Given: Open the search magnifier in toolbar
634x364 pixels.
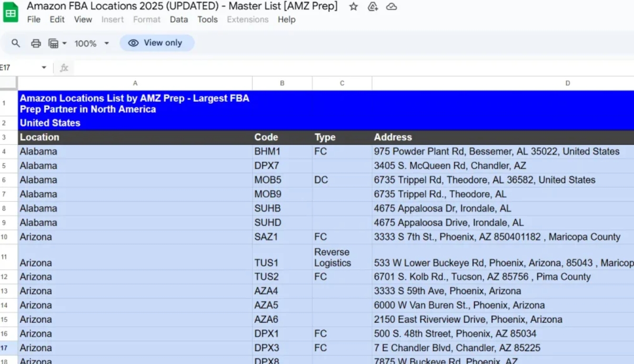Looking at the screenshot, I should [16, 43].
